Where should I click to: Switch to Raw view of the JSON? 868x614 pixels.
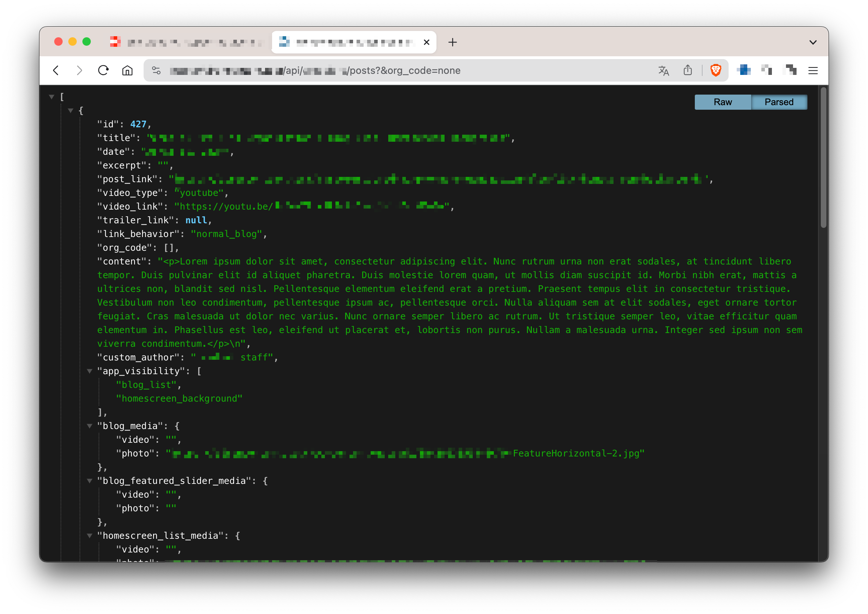pos(722,102)
